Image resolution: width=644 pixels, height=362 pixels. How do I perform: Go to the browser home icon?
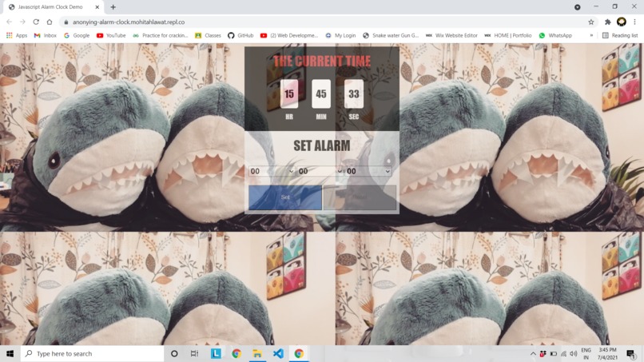pos(50,22)
